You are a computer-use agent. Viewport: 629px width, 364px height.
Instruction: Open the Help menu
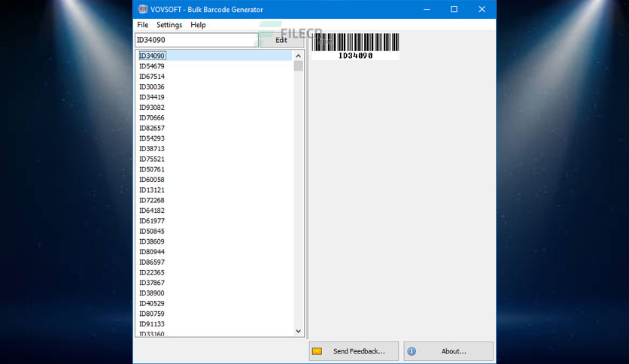pyautogui.click(x=198, y=25)
